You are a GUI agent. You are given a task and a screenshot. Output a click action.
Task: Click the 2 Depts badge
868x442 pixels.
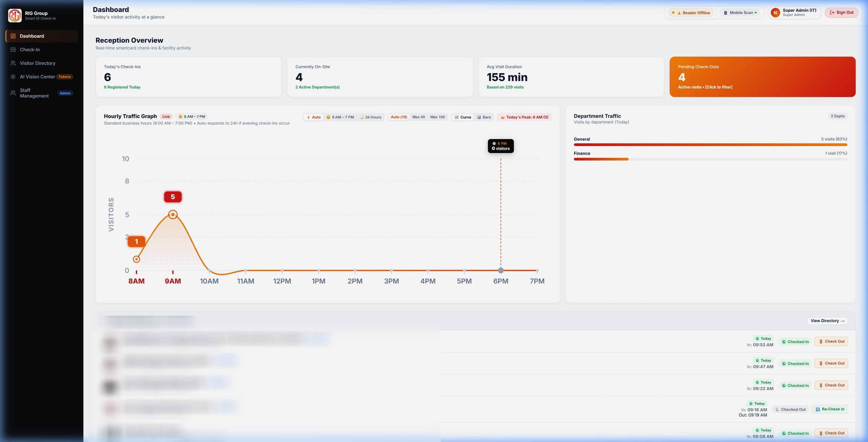click(x=837, y=116)
